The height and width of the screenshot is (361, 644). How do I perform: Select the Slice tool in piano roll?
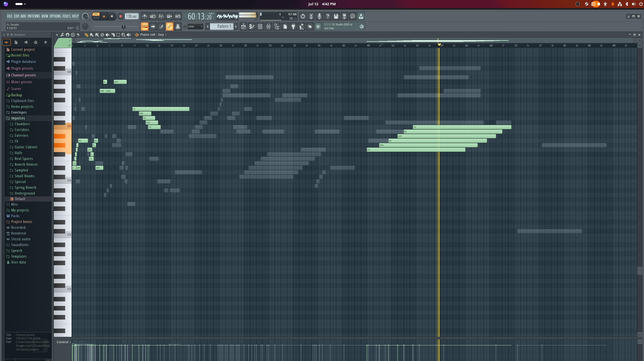(x=113, y=35)
